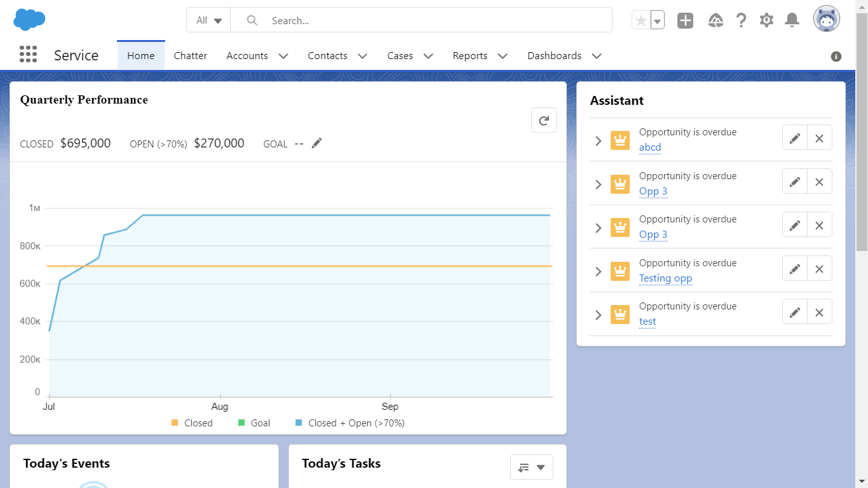Image resolution: width=868 pixels, height=488 pixels.
Task: Switch to the Chatter tab
Action: point(191,56)
